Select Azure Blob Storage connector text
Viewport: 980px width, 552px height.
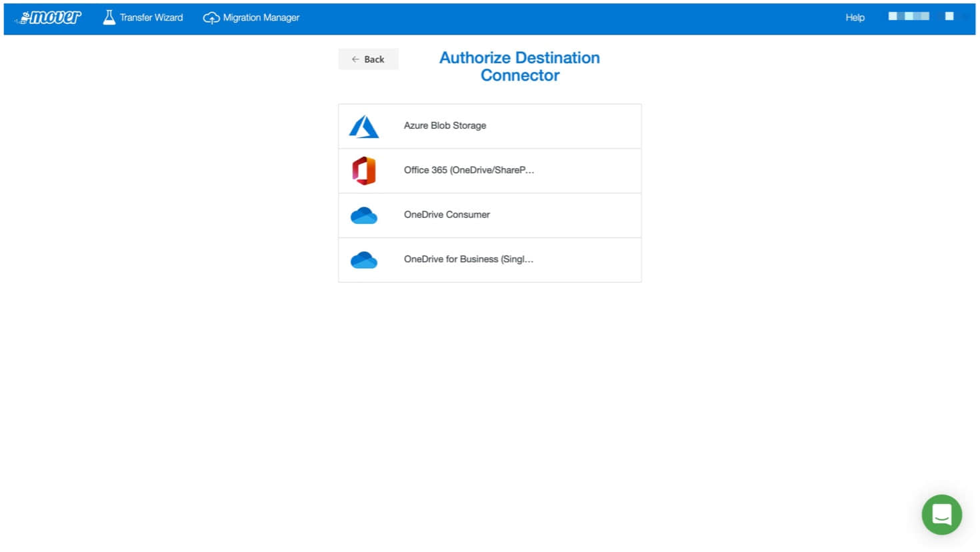click(x=445, y=125)
